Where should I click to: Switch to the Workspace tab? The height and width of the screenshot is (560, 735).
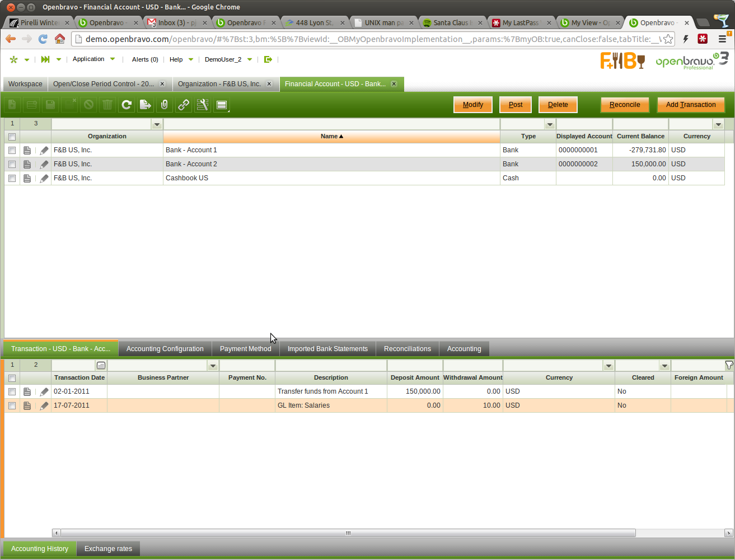click(x=25, y=84)
